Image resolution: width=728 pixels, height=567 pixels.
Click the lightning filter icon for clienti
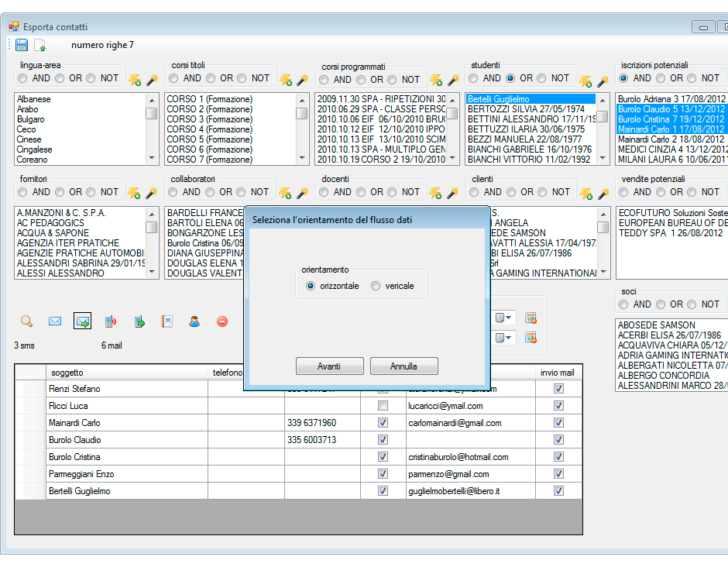coord(586,193)
